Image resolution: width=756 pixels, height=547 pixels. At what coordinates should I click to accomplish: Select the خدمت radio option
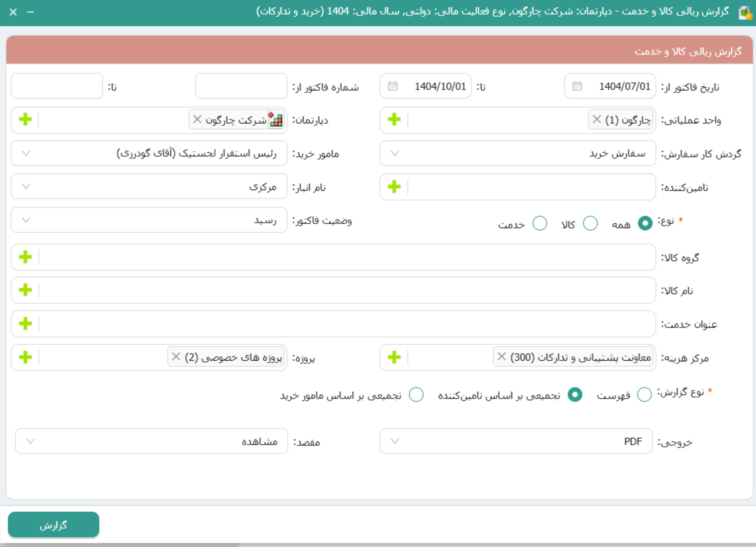click(539, 223)
